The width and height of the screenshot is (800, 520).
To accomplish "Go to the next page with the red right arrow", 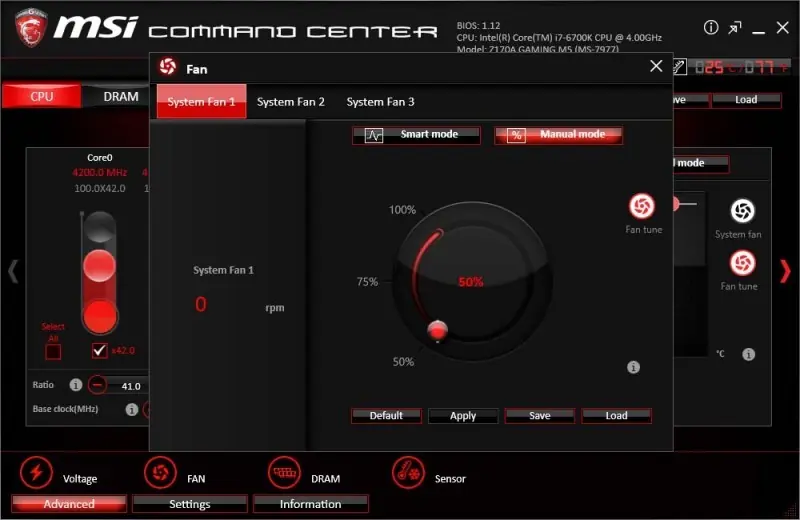I will point(785,271).
